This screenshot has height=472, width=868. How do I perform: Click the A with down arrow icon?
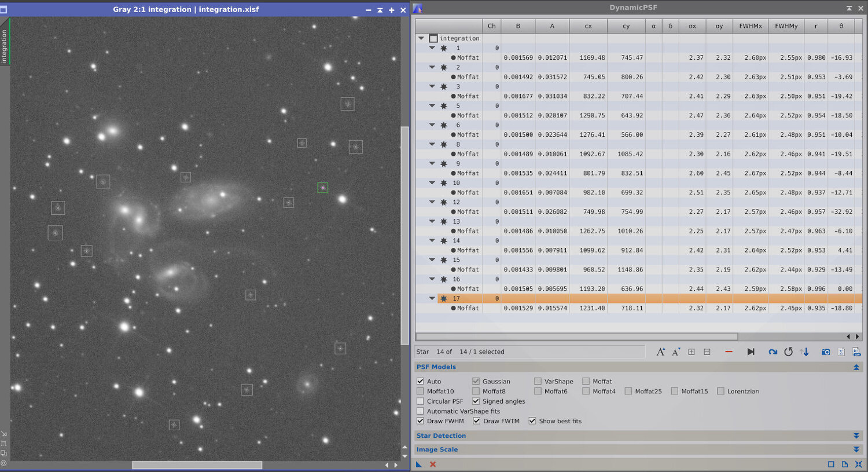[675, 352]
